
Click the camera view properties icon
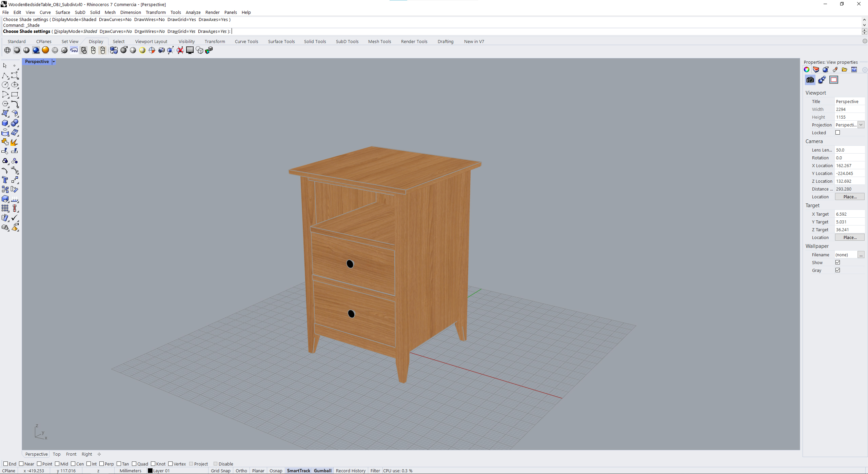point(810,80)
